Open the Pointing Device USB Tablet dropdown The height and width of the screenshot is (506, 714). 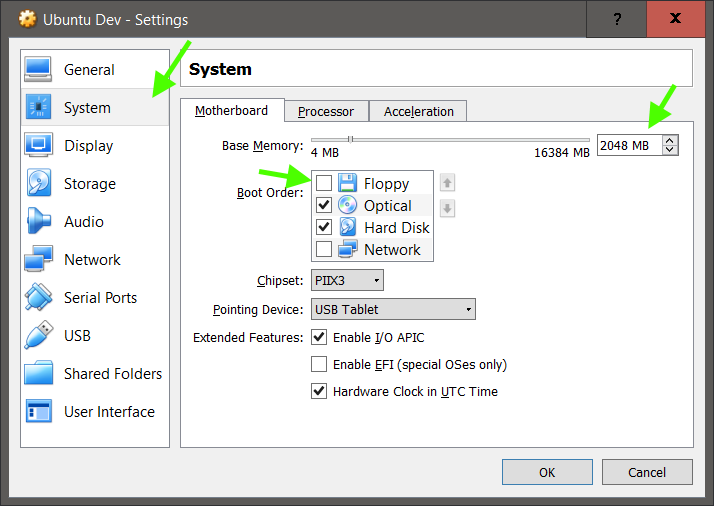[393, 309]
